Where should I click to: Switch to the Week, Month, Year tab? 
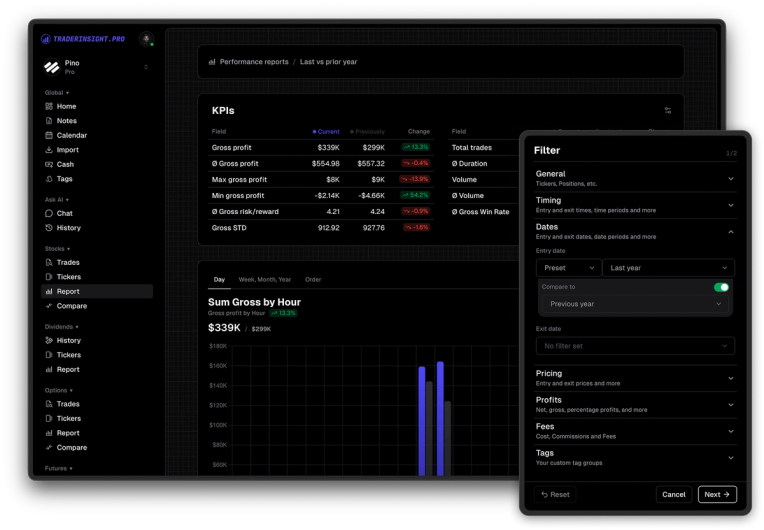coord(265,280)
